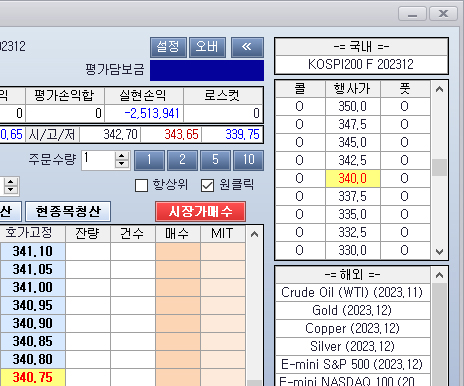Click up arrow of overseas list scrollbar
Viewport: 464px width, 386px height.
439,275
